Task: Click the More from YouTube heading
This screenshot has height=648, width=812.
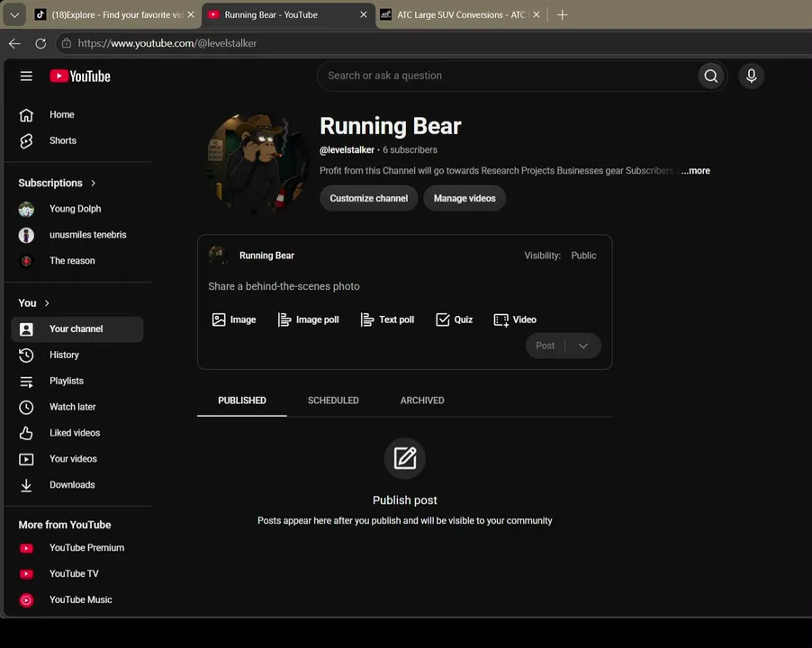Action: pos(65,525)
